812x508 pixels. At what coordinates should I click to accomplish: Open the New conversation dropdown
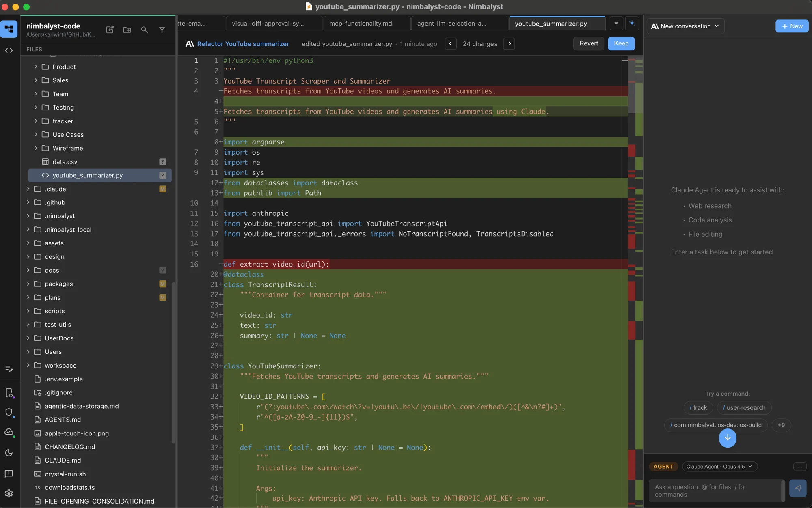(685, 26)
